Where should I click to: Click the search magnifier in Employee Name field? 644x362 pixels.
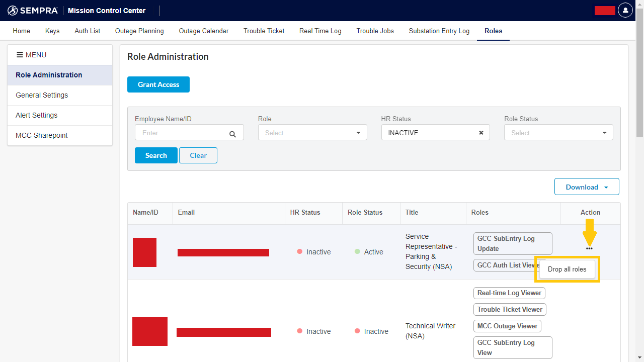point(232,134)
